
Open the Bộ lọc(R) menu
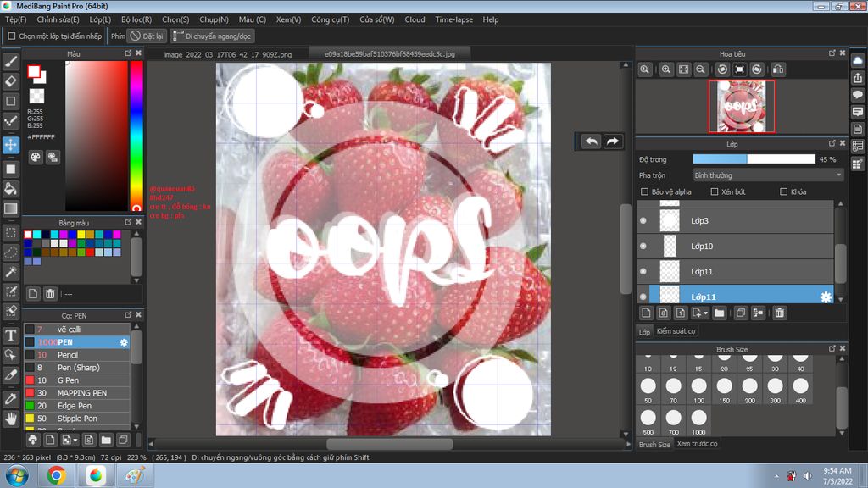(x=136, y=19)
